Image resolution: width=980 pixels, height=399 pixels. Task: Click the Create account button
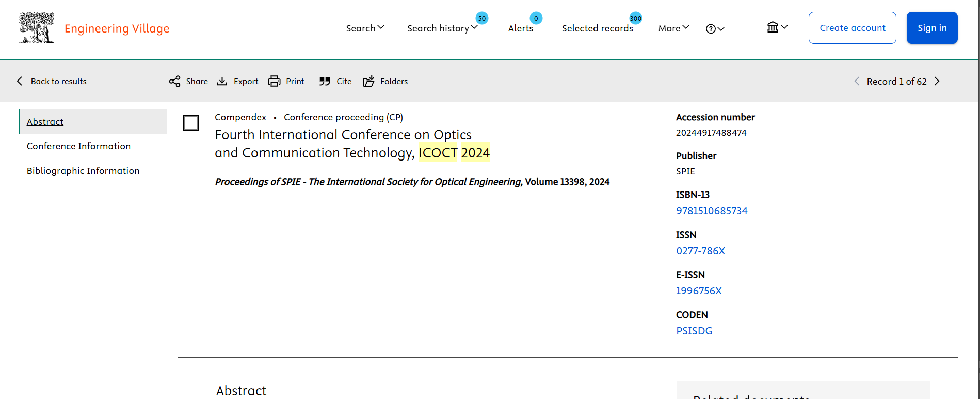click(853, 28)
